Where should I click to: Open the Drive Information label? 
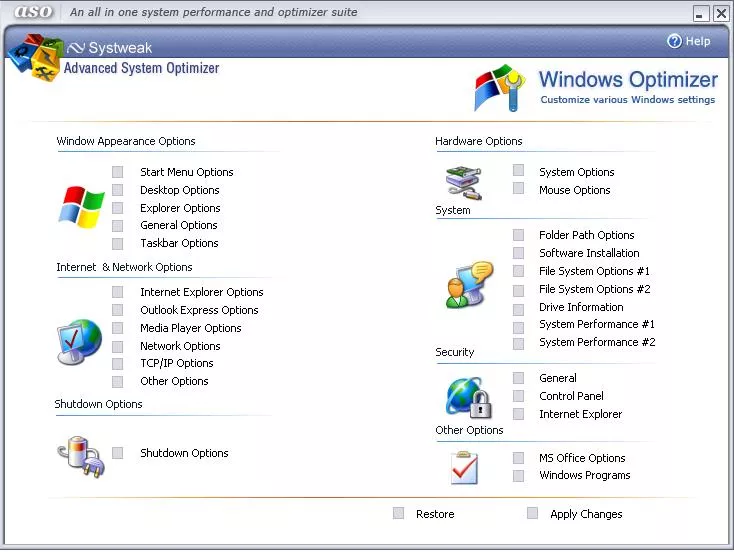tap(581, 307)
